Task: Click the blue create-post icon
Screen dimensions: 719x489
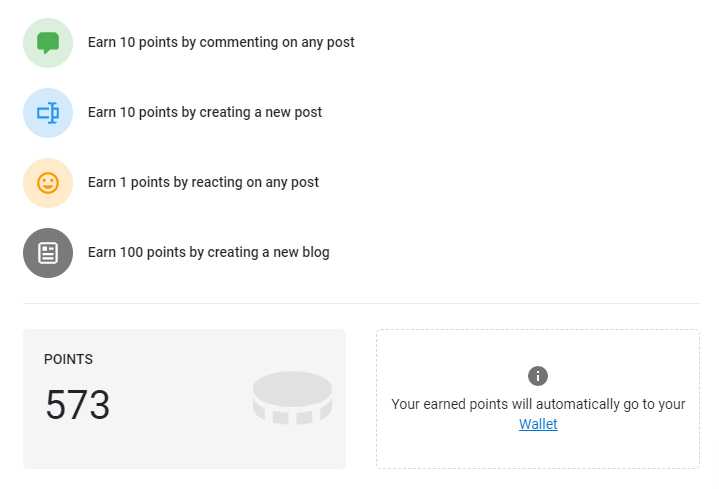Action: tap(48, 113)
